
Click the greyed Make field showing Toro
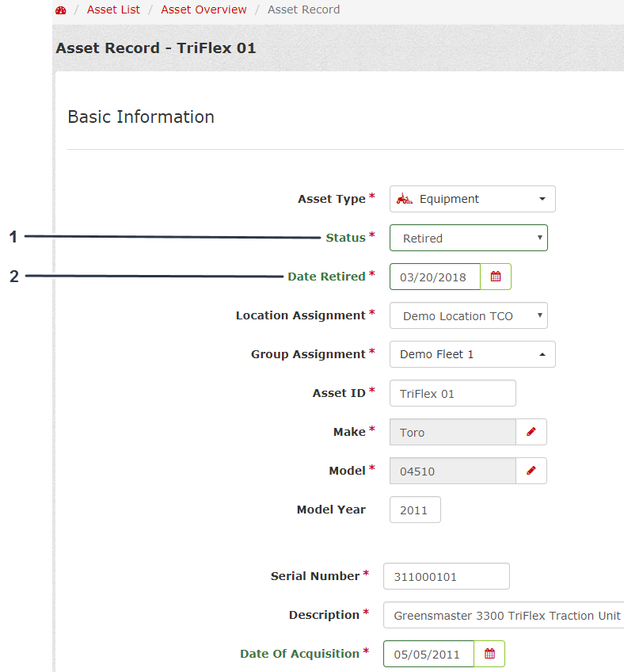452,432
